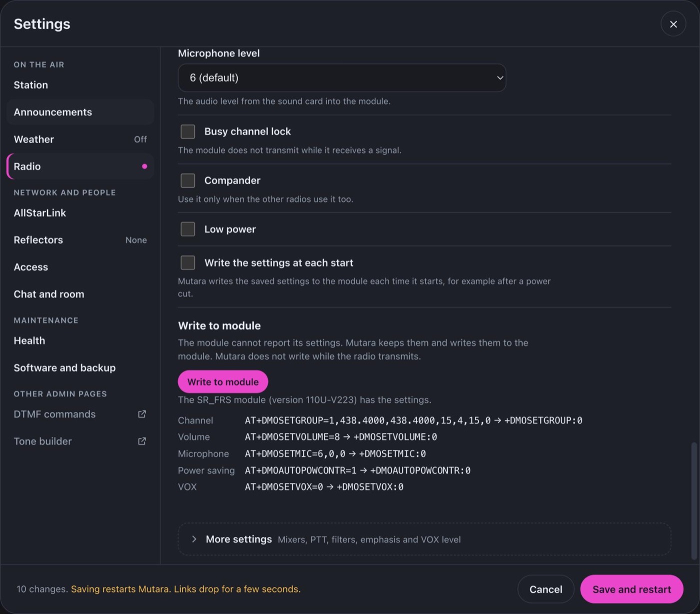This screenshot has width=700, height=614.
Task: Show the Health maintenance page
Action: (x=80, y=340)
